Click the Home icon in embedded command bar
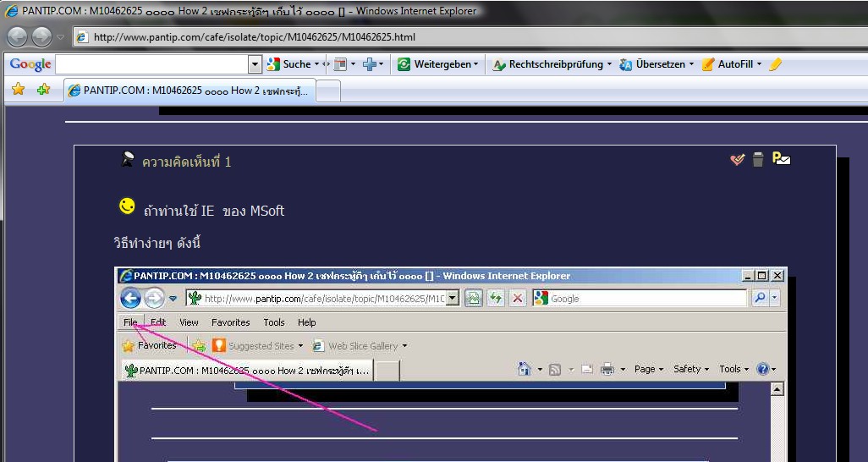This screenshot has height=462, width=868. (524, 369)
